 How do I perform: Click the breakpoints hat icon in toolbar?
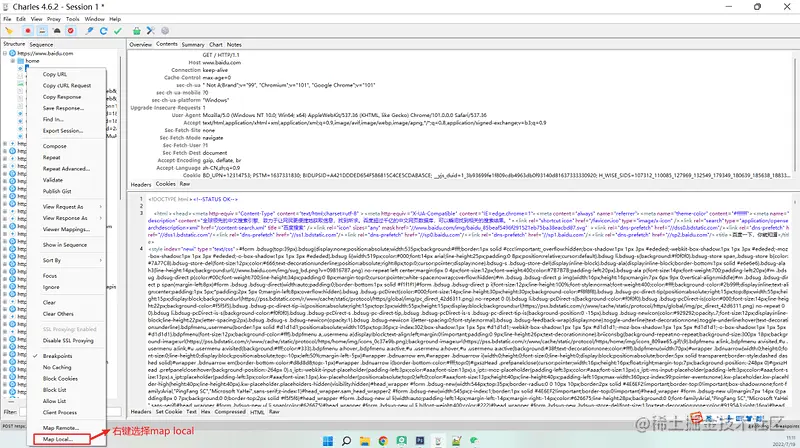[57, 31]
